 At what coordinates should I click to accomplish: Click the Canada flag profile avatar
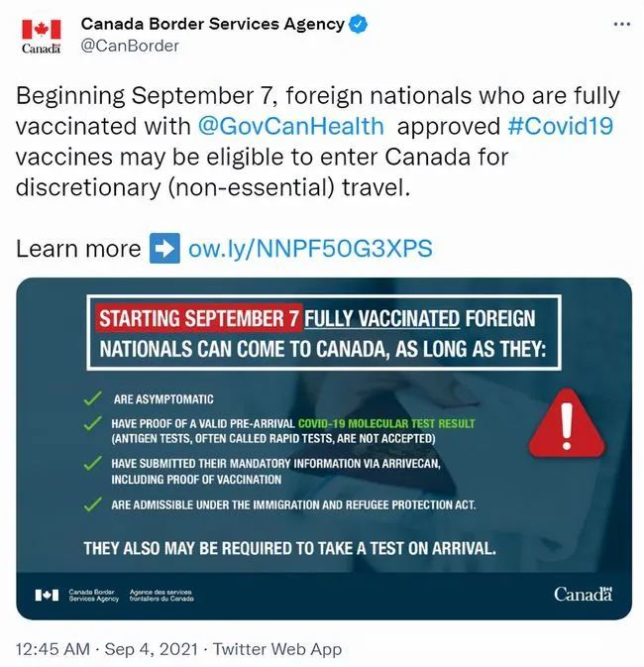point(41,36)
